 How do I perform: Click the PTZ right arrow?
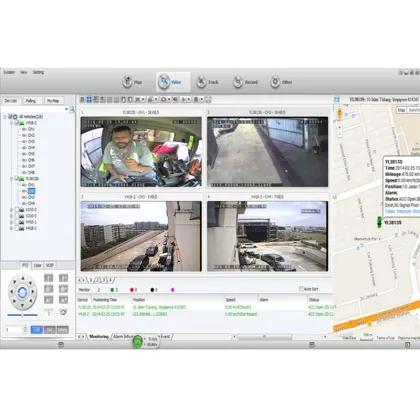coord(33,292)
